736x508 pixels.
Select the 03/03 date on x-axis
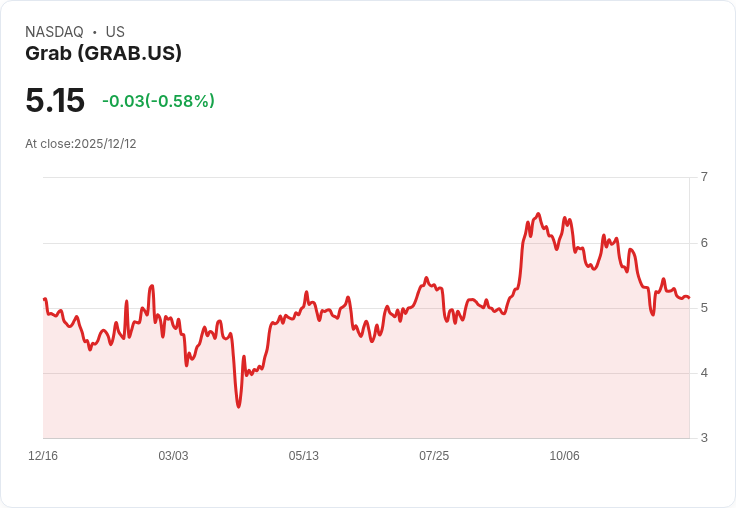(173, 456)
